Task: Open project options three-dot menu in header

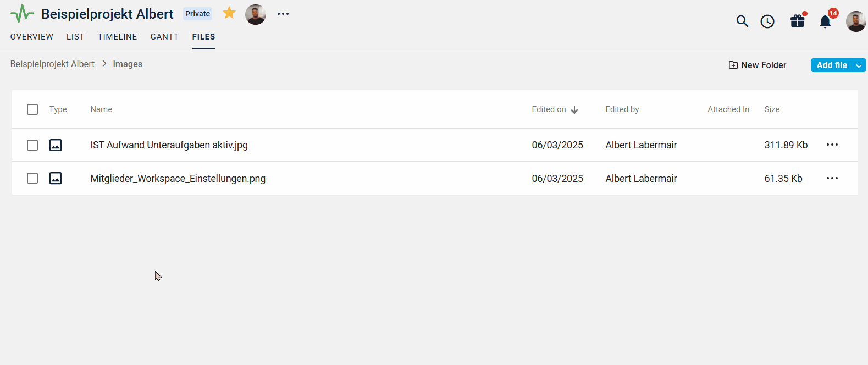Action: 283,14
